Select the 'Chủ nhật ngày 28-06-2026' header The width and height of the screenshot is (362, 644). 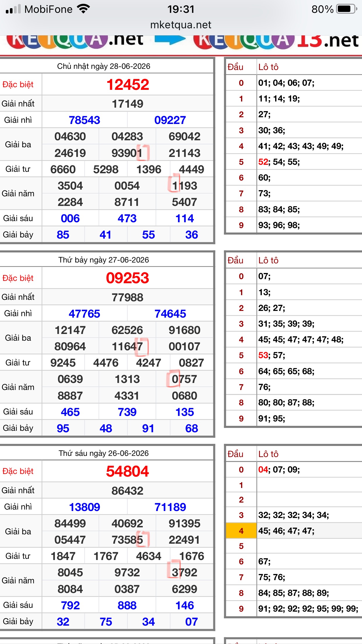[x=104, y=66]
